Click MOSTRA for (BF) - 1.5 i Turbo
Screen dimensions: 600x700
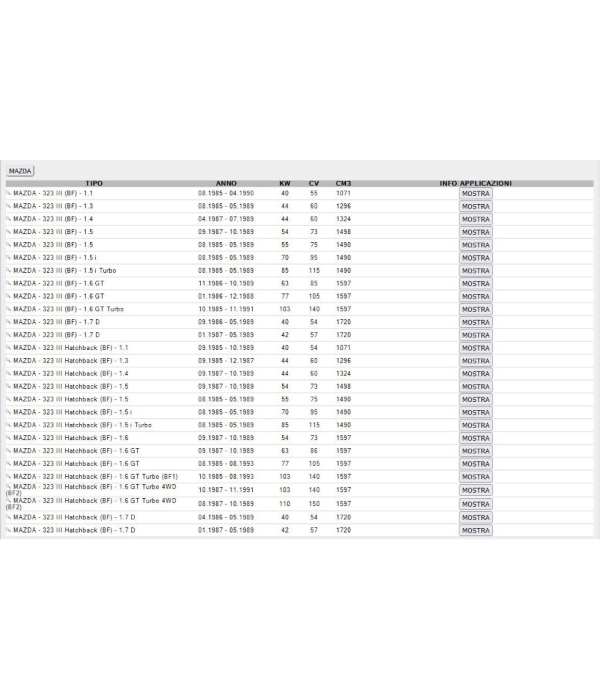point(475,271)
